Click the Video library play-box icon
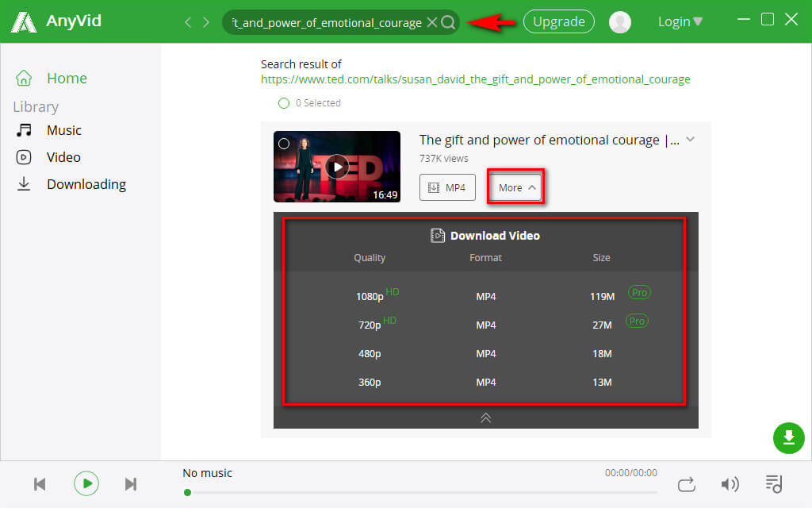The image size is (812, 508). click(24, 157)
